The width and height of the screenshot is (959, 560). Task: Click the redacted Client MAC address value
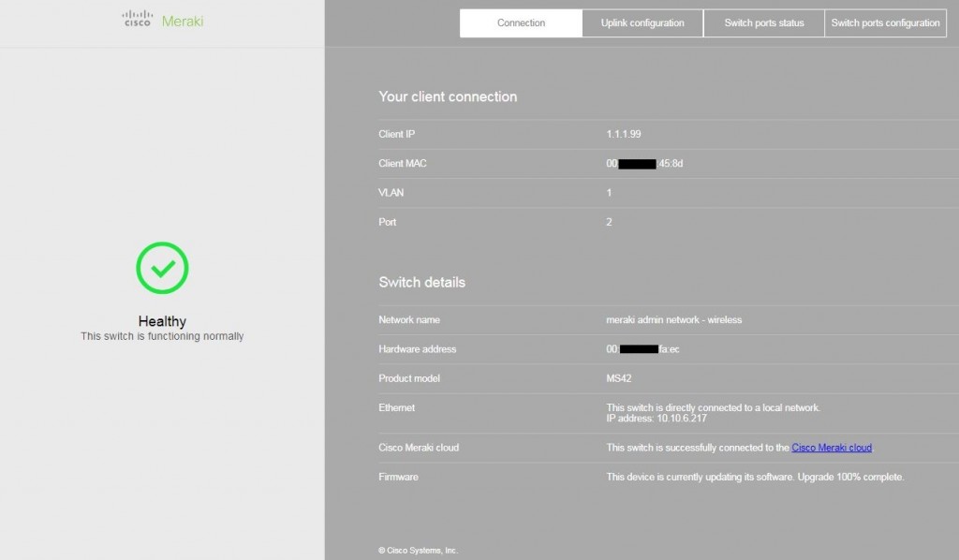(x=644, y=163)
